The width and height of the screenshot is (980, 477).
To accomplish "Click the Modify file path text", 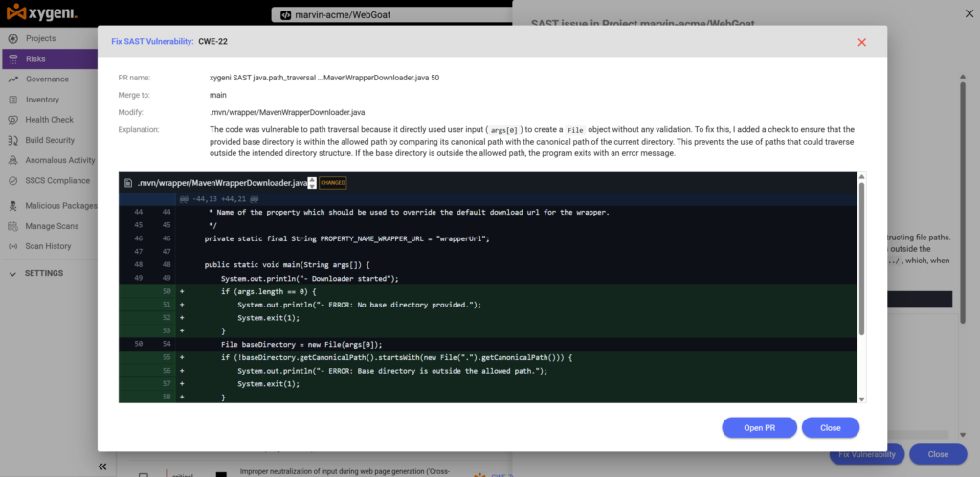I will 287,112.
